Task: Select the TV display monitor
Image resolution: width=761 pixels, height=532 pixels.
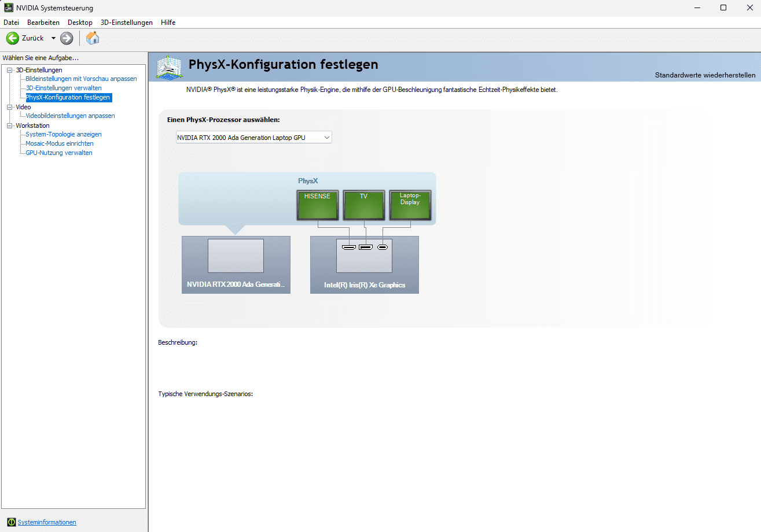Action: [363, 205]
